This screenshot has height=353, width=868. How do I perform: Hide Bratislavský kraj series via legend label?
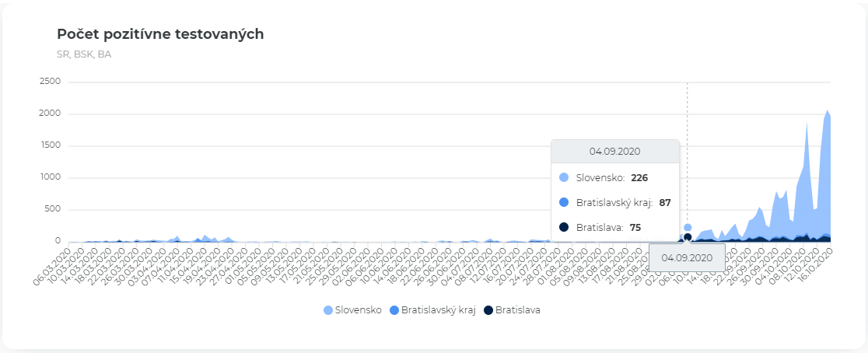[x=437, y=310]
